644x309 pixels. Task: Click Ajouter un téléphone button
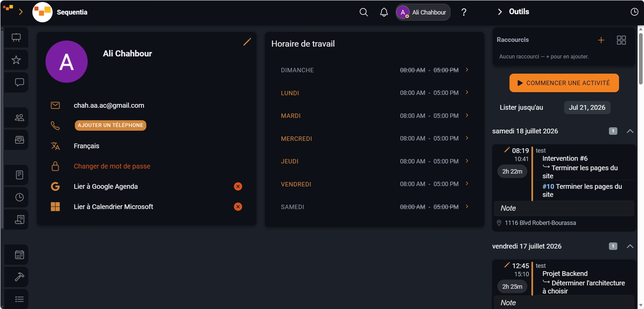coord(111,125)
